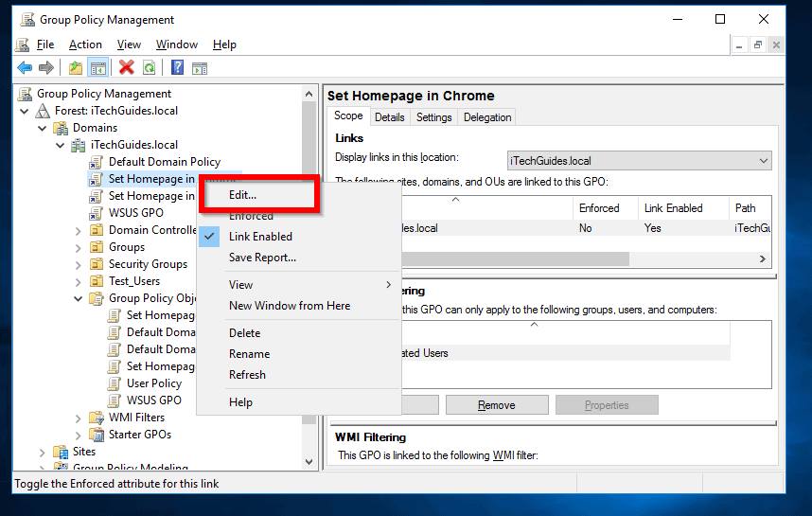
Task: Click the Remove button
Action: [497, 405]
